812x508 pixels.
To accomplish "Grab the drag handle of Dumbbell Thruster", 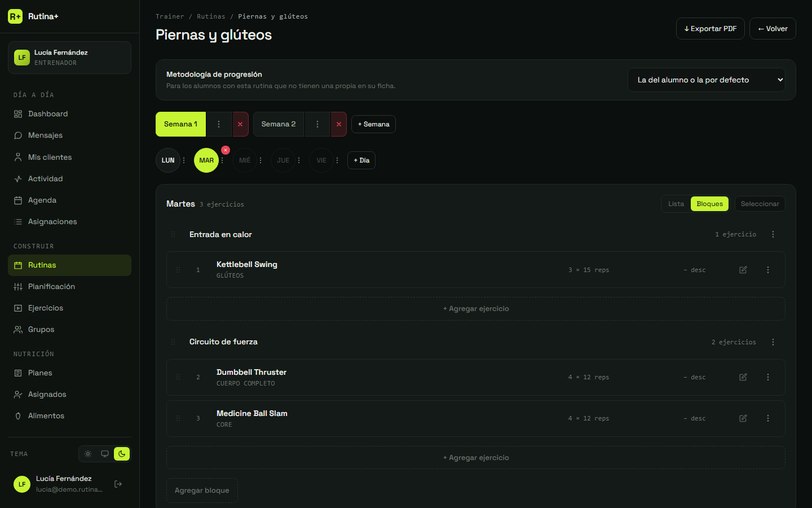I will click(178, 377).
